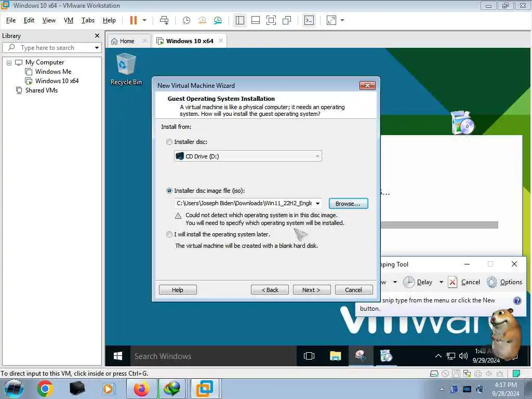Open Firefox from the host taskbar
This screenshot has width=532, height=399.
pos(141,389)
